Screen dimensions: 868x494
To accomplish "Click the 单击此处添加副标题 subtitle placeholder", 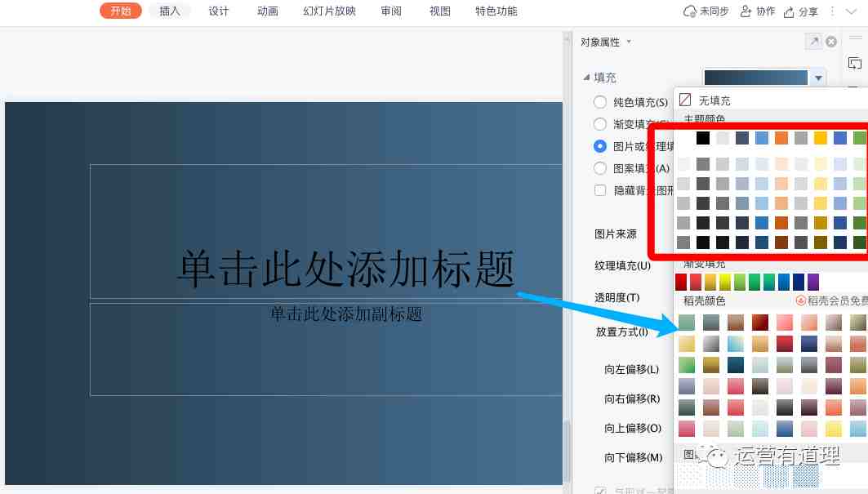I will 346,314.
